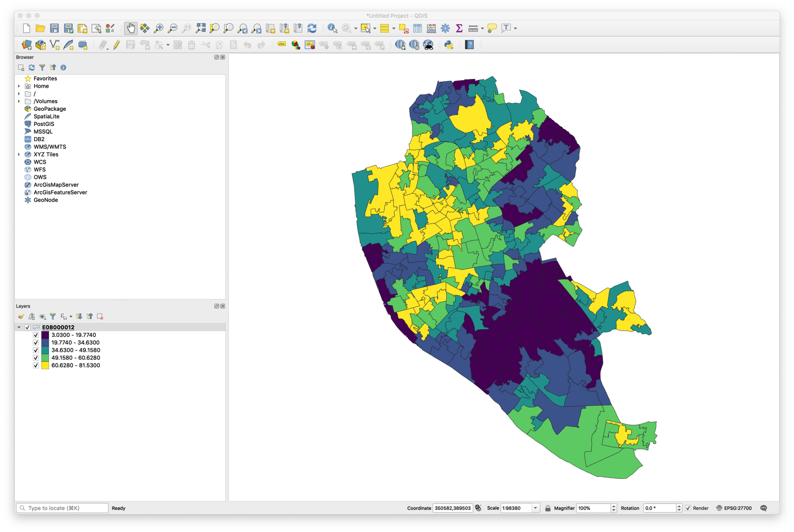Select PostGIS in the Browser panel
Image resolution: width=794 pixels, height=532 pixels.
[44, 124]
